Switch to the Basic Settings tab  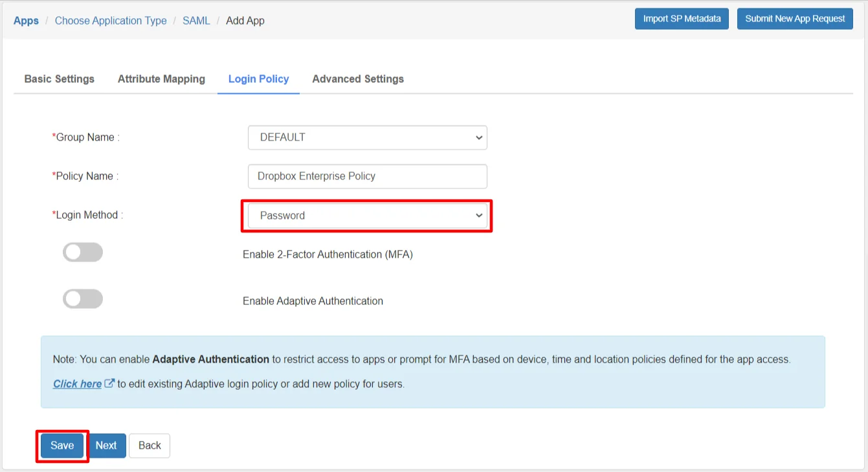(59, 78)
